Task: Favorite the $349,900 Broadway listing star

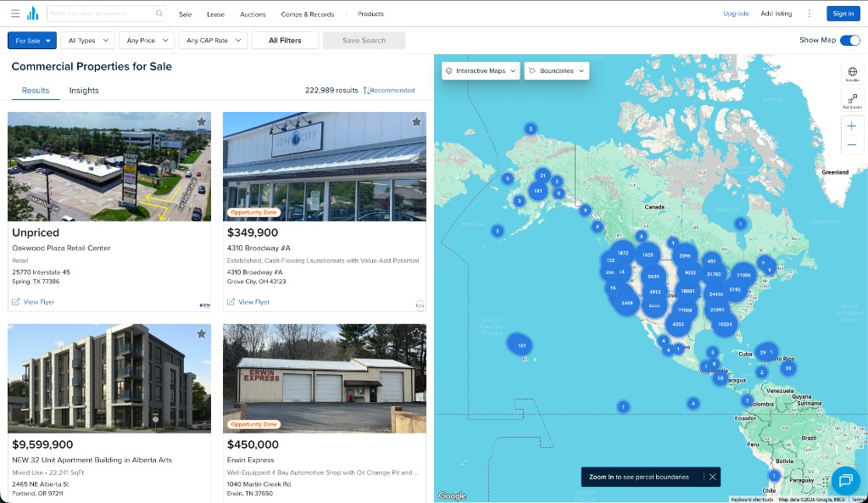Action: click(416, 121)
